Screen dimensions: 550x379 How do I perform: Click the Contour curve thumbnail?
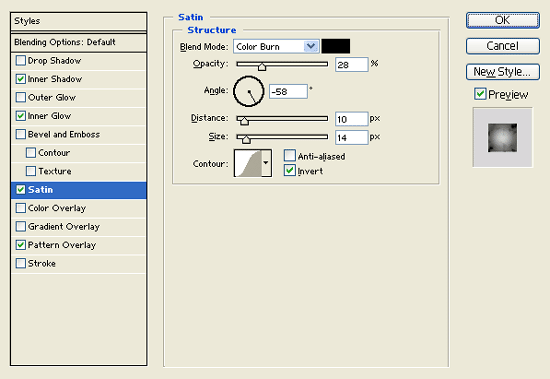[248, 163]
